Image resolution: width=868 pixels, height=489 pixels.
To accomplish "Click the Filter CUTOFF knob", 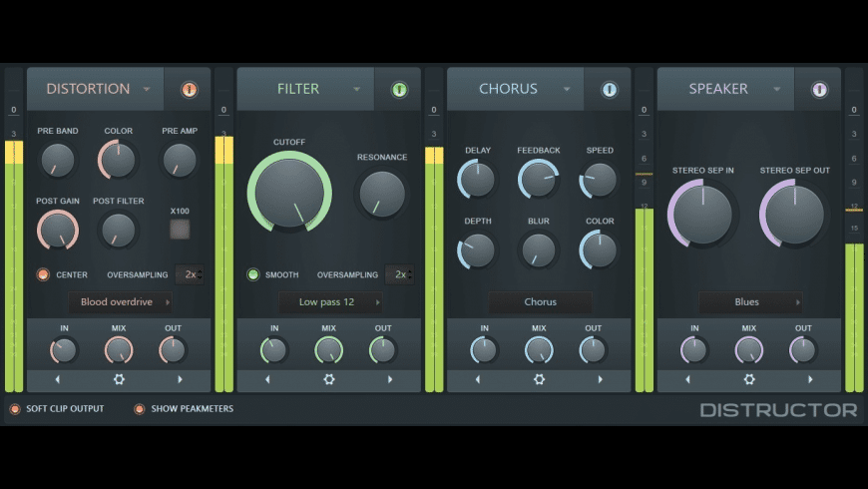I will click(x=289, y=193).
